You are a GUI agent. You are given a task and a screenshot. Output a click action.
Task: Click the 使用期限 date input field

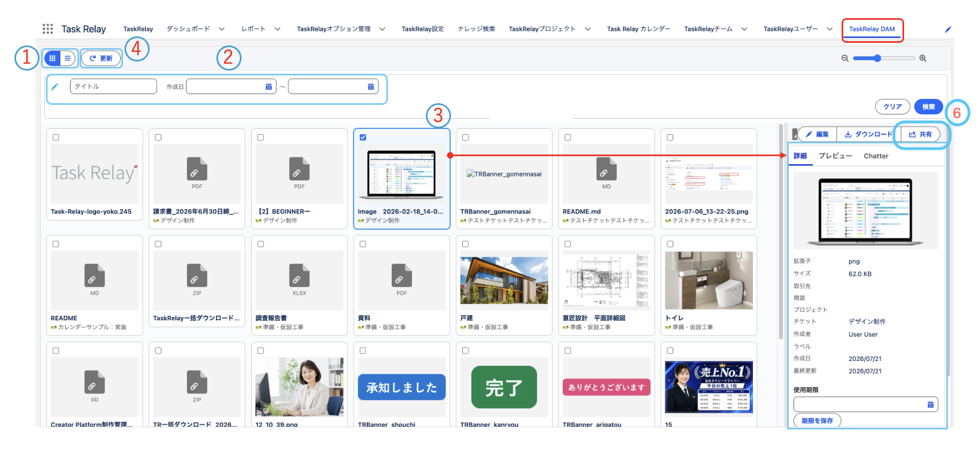coord(866,405)
